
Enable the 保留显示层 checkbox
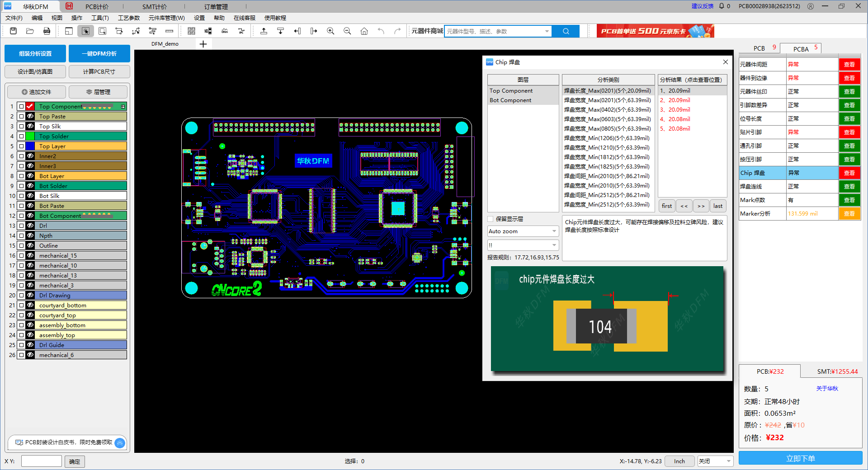[x=491, y=219]
